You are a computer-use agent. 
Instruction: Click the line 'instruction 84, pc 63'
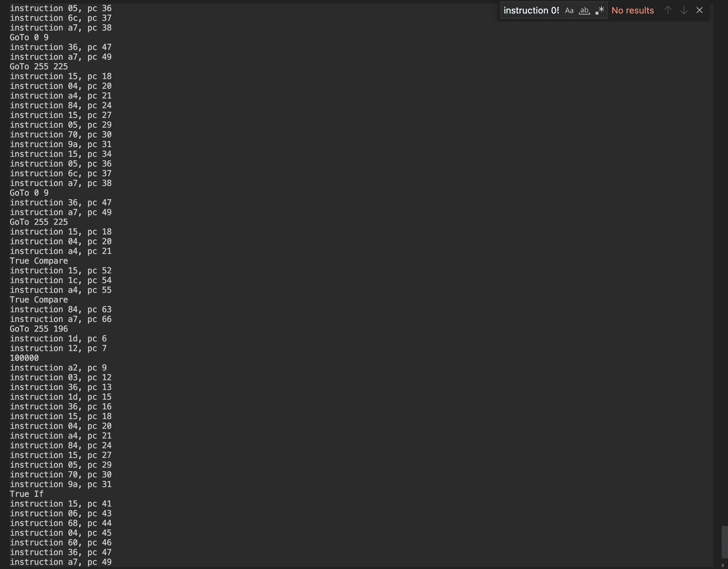[x=61, y=309]
